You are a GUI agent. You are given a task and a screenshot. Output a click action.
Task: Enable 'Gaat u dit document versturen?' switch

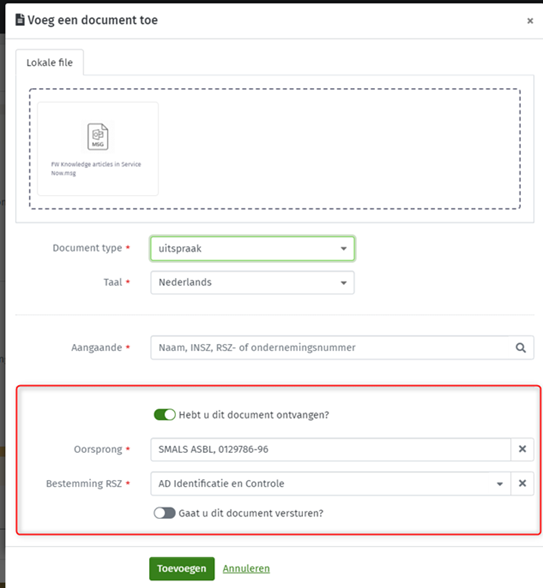[164, 513]
